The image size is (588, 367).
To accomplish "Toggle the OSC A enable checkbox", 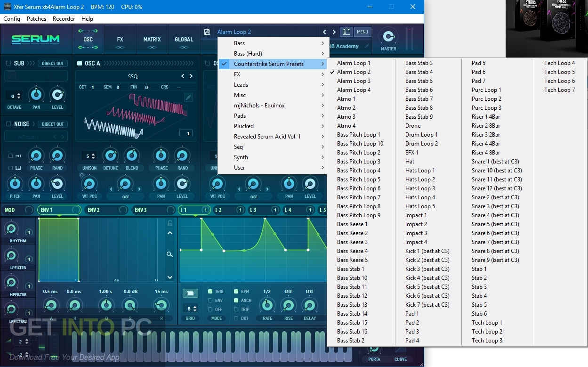I will pos(79,63).
